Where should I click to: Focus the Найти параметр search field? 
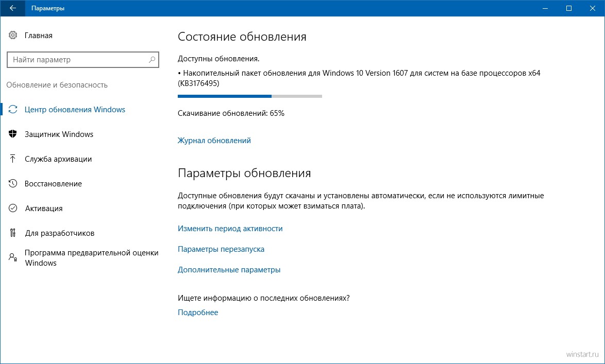(x=83, y=60)
